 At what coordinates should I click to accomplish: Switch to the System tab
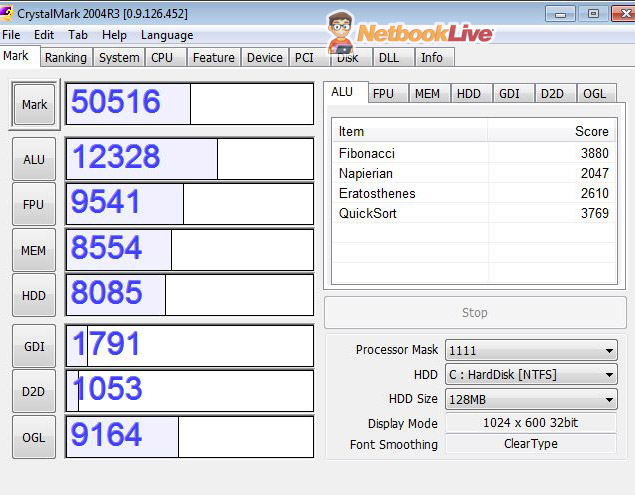click(x=119, y=58)
